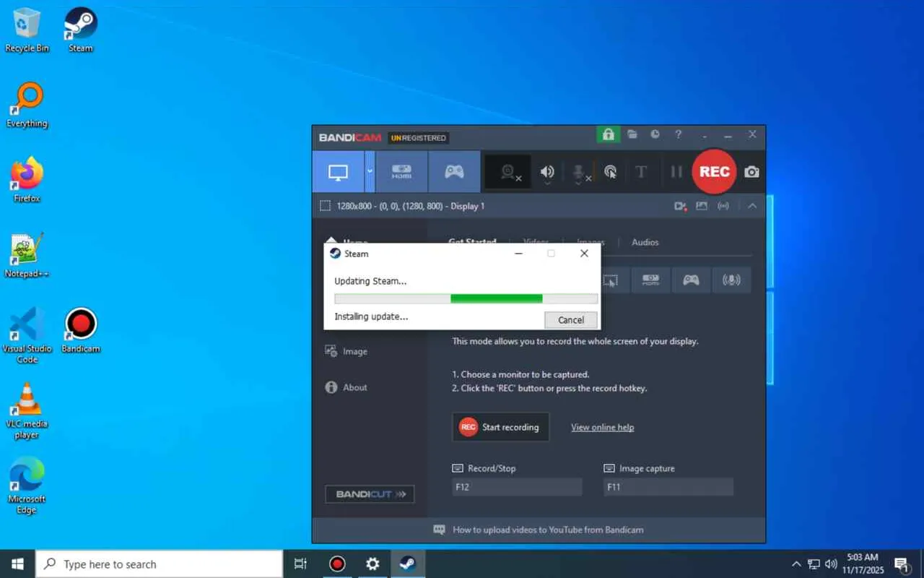Click the video record indicator icon
The height and width of the screenshot is (578, 924).
[x=680, y=206]
